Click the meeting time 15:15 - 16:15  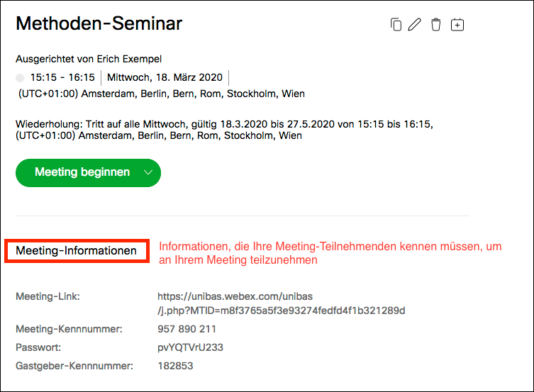(62, 77)
